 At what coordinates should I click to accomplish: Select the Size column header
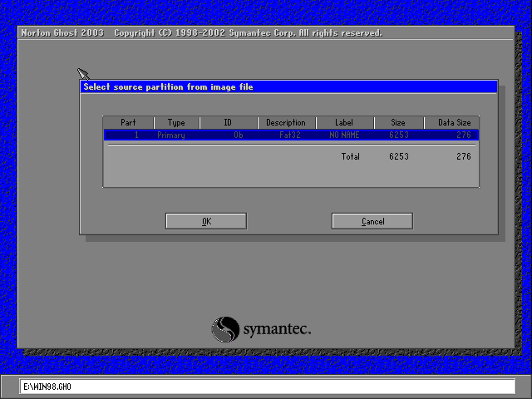[x=398, y=122]
